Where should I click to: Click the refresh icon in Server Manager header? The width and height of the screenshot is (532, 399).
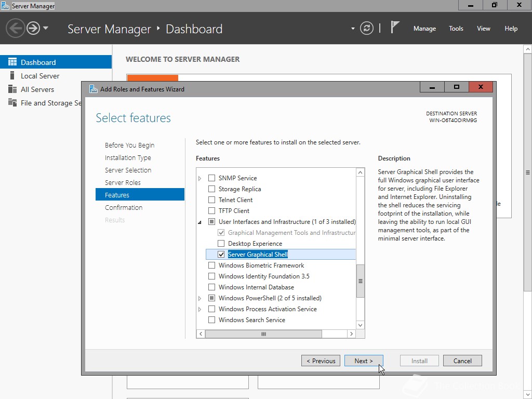(x=367, y=28)
